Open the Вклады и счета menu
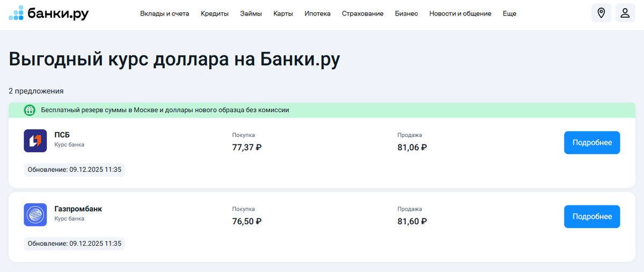The width and height of the screenshot is (644, 272). click(165, 13)
